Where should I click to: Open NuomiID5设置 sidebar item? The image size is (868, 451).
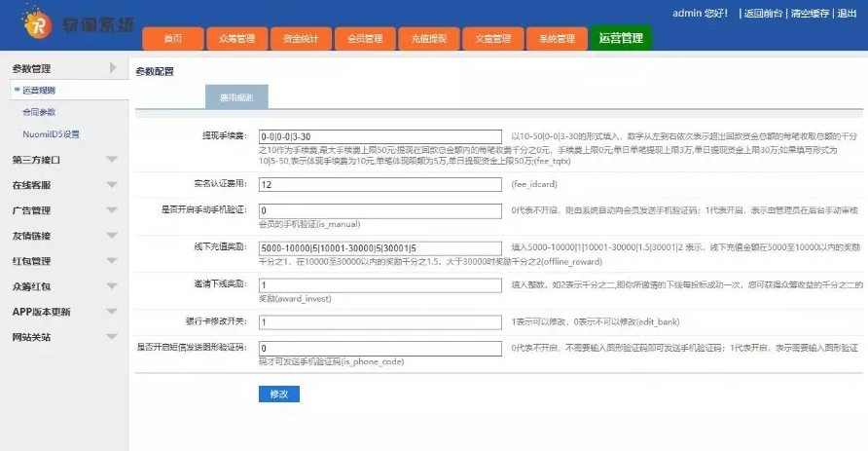point(51,134)
